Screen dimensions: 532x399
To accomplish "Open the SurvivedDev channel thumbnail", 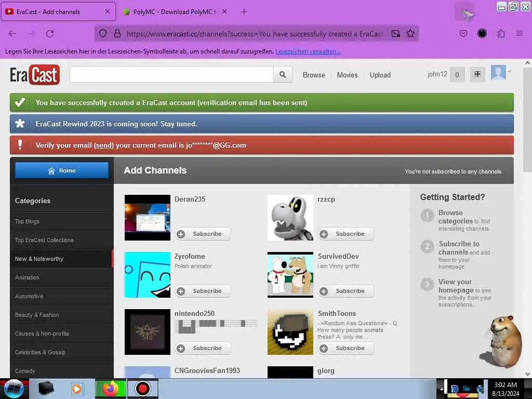I will 290,274.
